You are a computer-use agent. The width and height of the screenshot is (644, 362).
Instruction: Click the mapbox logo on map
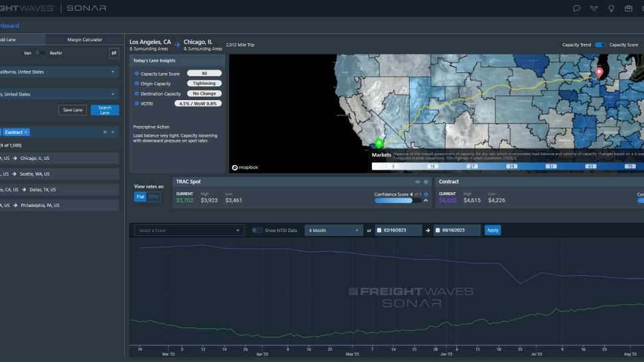click(x=245, y=167)
